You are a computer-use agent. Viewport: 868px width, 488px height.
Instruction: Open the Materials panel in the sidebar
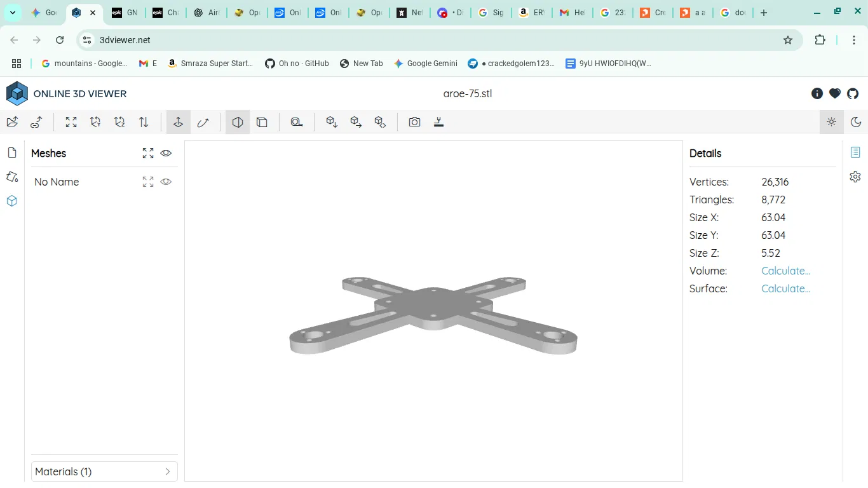click(x=12, y=177)
